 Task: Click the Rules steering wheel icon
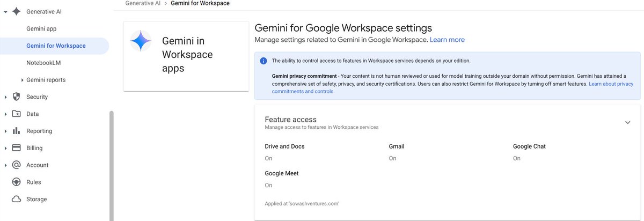pos(16,182)
